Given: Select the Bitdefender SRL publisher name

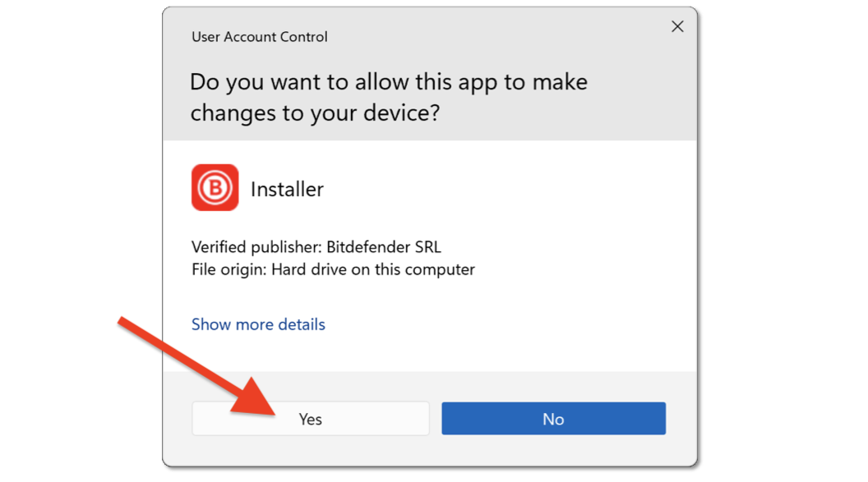Looking at the screenshot, I should [390, 246].
